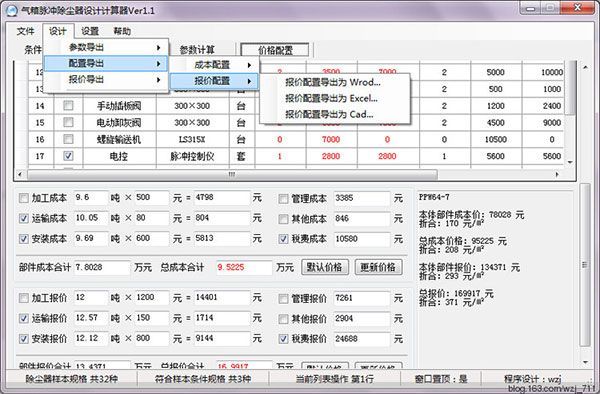This screenshot has height=394, width=600.
Task: Enable the 管理成本 checkbox
Action: point(283,199)
